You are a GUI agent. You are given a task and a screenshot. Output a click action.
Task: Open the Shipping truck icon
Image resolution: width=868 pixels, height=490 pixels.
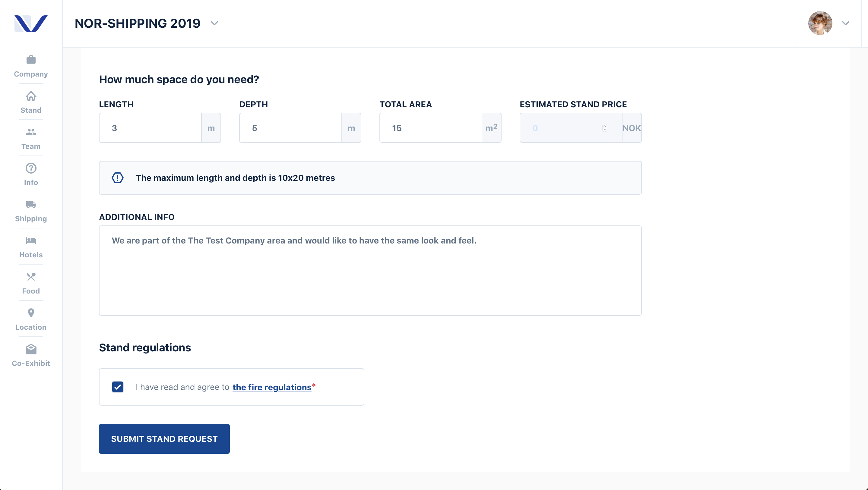click(31, 204)
